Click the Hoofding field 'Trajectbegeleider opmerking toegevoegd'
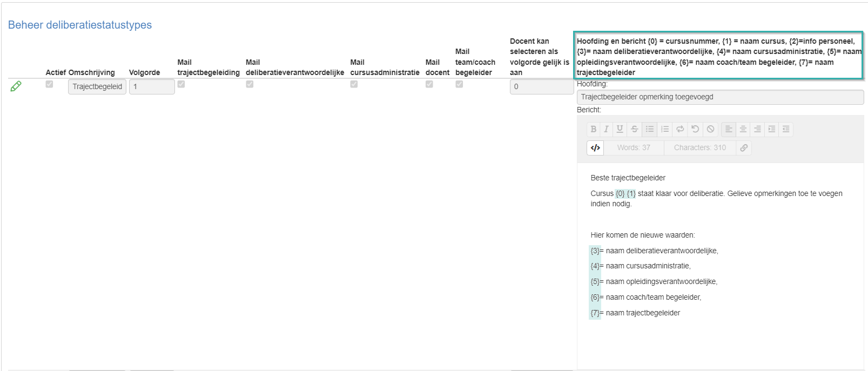Viewport: 868px width, 371px height. (720, 97)
